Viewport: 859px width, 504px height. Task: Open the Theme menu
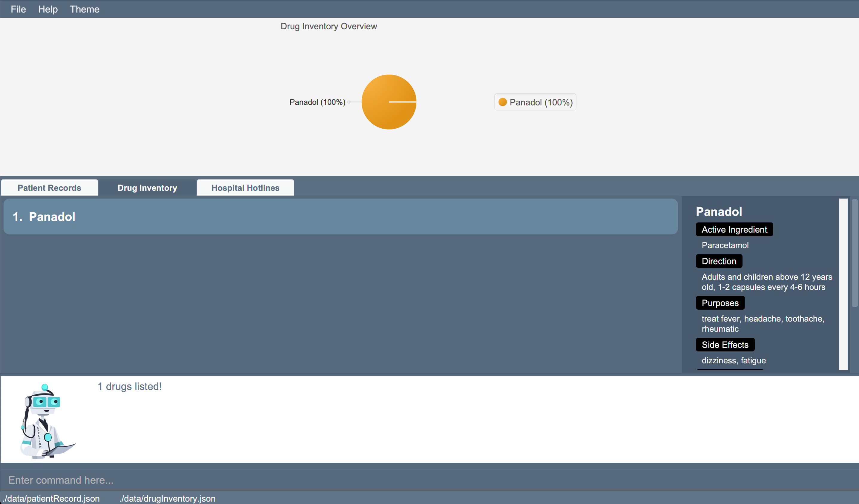85,9
